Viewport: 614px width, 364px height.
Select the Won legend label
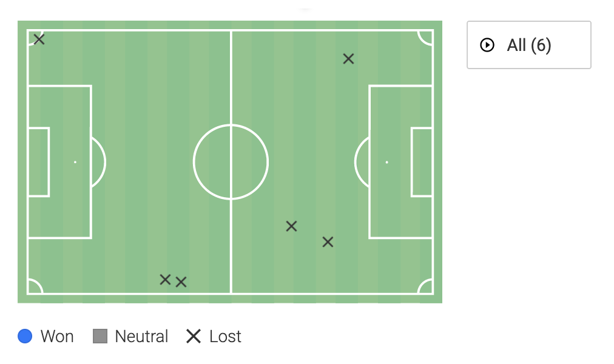coord(57,336)
